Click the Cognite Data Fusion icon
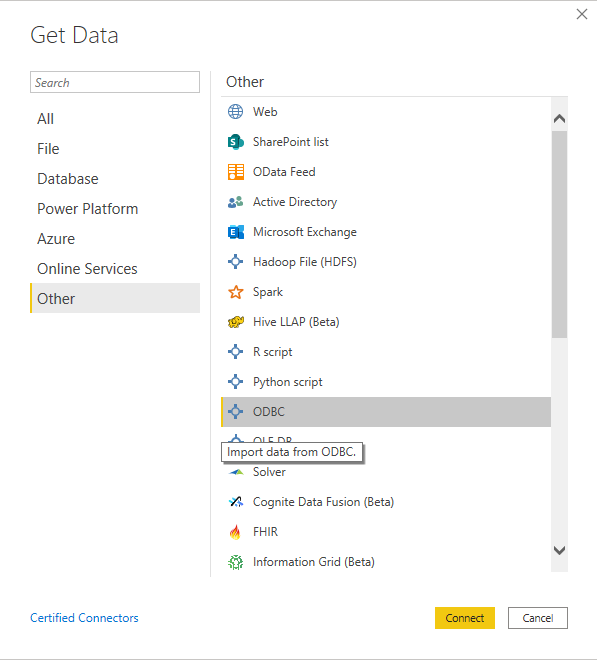This screenshot has width=597, height=663. coord(236,502)
